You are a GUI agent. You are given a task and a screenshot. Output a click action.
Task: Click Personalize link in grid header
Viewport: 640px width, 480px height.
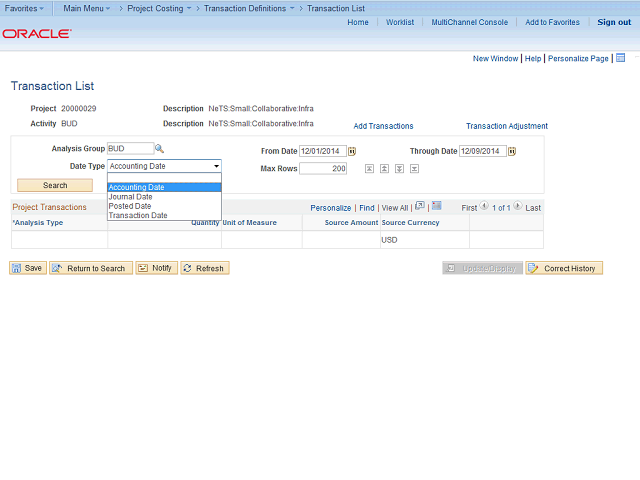pos(331,208)
